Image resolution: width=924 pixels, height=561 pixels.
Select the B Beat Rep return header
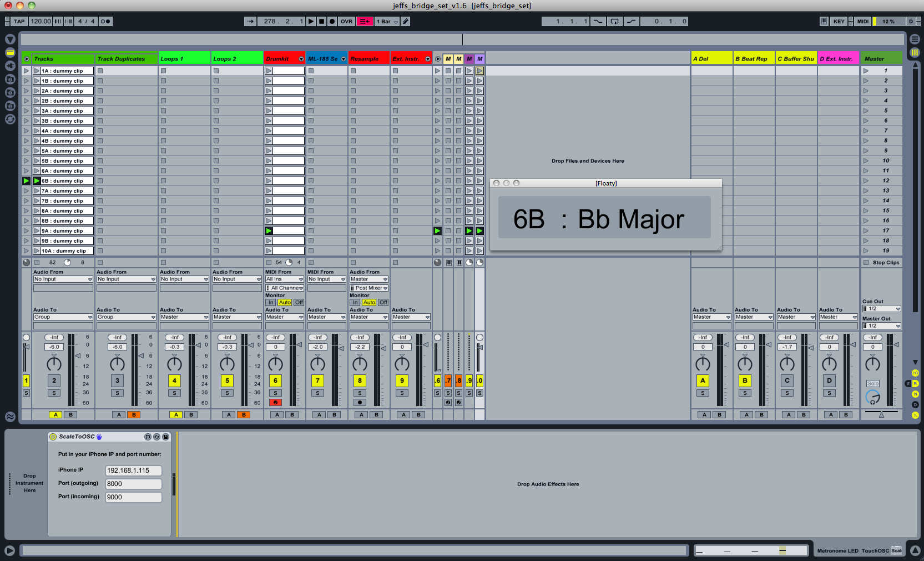tap(754, 59)
